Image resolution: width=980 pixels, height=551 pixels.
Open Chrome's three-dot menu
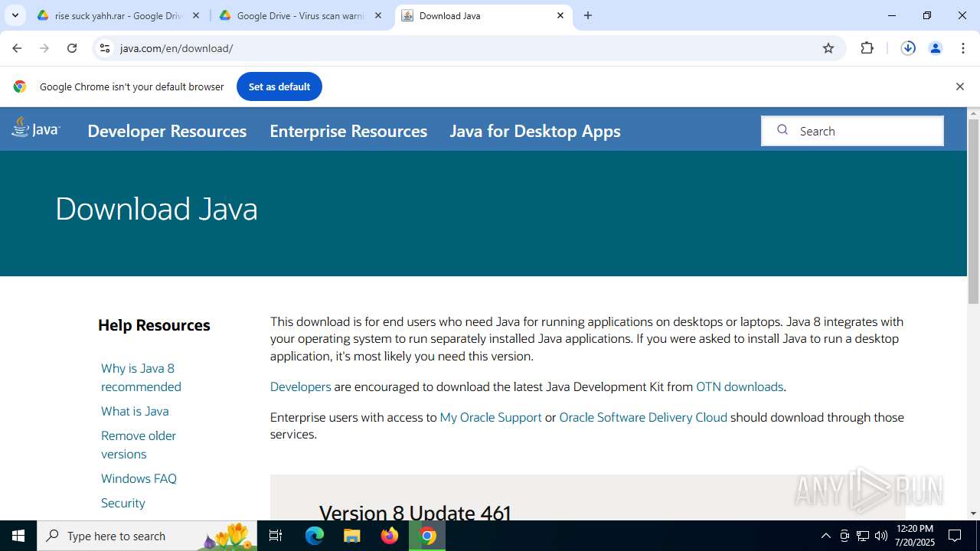click(x=963, y=48)
